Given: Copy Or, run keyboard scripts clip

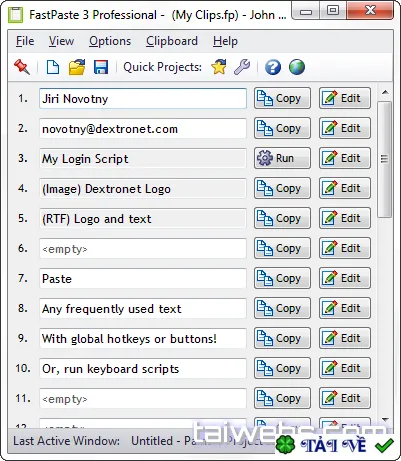Looking at the screenshot, I should pos(282,368).
